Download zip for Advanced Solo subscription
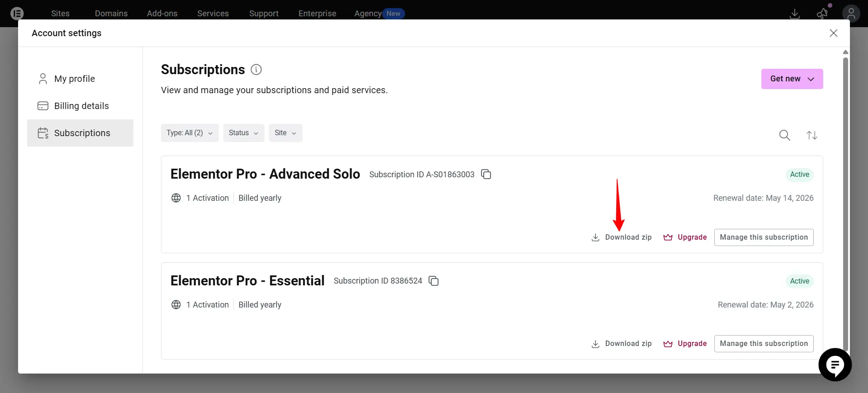This screenshot has height=393, width=868. click(622, 237)
